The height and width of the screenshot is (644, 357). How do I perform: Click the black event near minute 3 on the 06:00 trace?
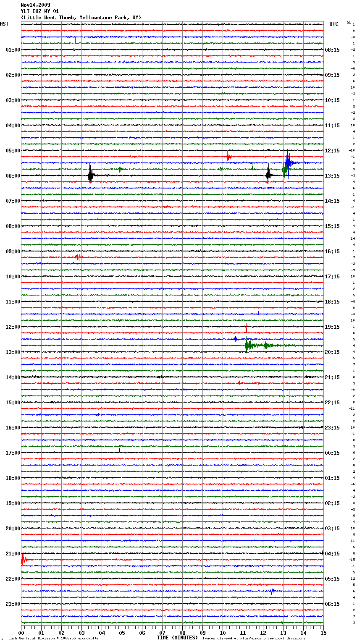(x=91, y=175)
